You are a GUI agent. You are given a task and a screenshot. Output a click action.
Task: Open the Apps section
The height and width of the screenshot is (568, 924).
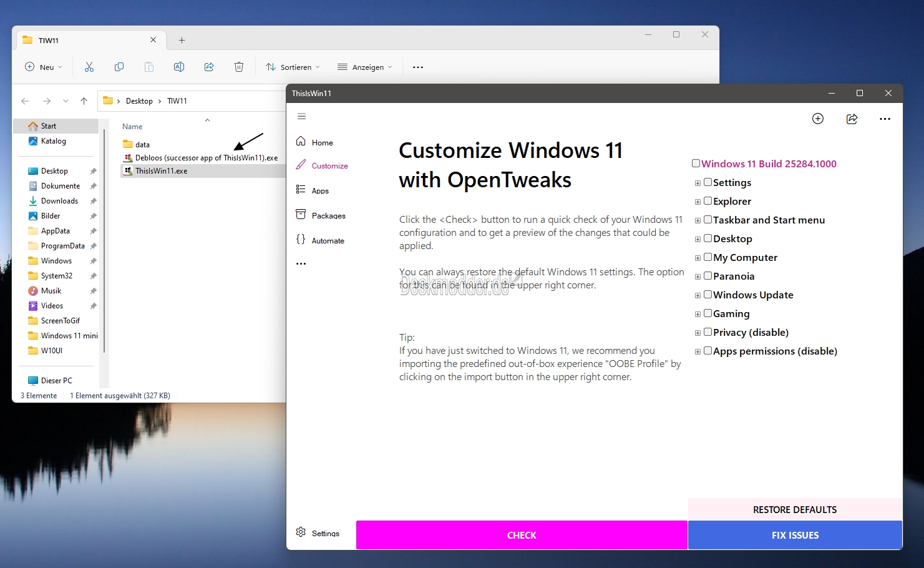(312, 190)
